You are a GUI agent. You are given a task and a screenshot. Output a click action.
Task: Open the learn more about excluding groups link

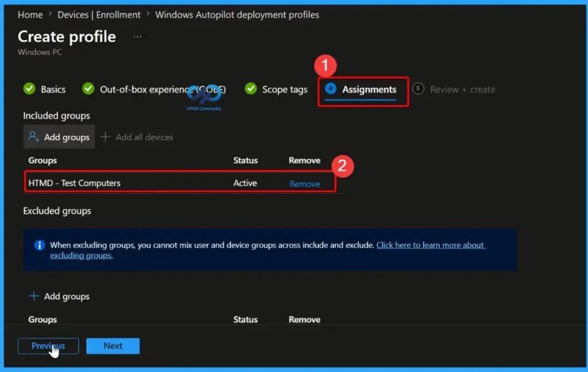pyautogui.click(x=268, y=250)
